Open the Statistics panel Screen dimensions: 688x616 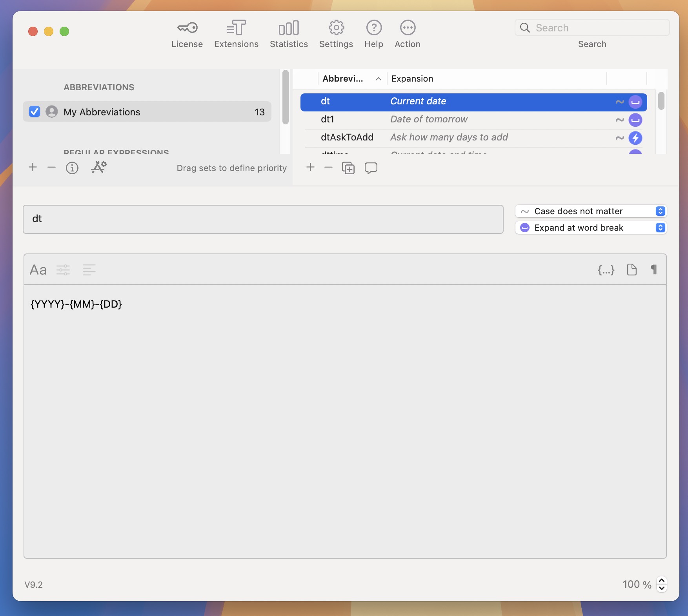point(289,33)
